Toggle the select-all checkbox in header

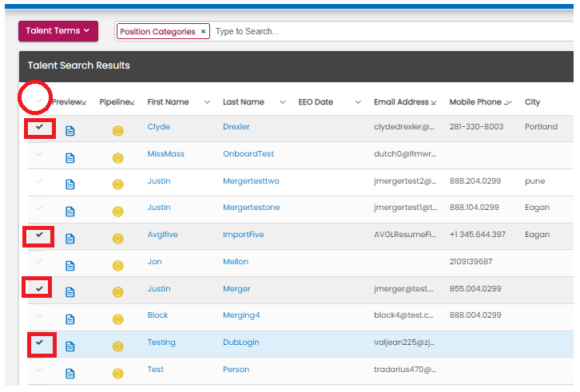39,100
